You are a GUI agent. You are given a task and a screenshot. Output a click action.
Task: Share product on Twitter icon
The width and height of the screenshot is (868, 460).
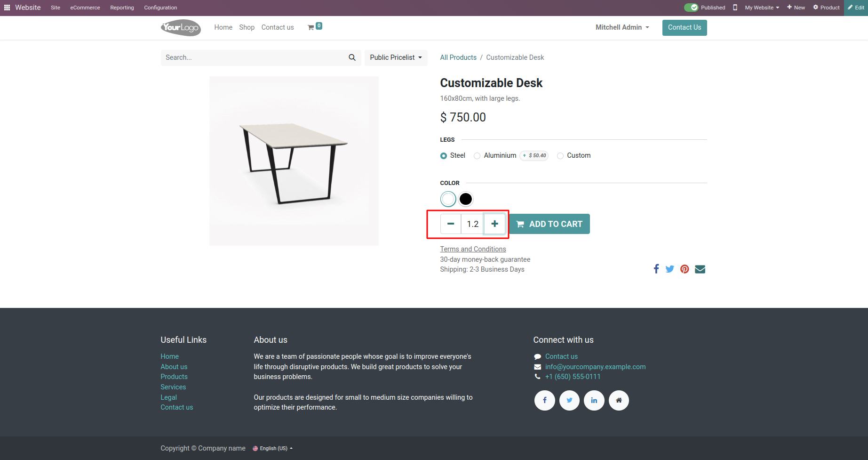point(670,269)
